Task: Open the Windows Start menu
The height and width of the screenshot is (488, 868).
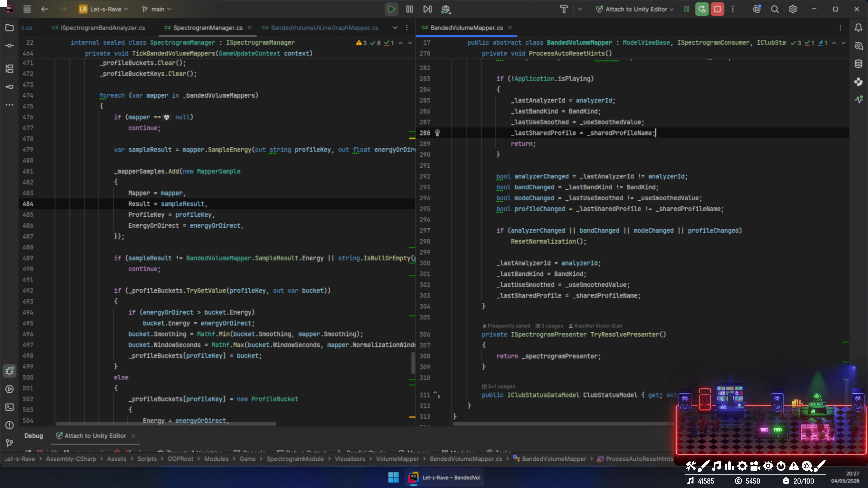Action: pyautogui.click(x=393, y=477)
